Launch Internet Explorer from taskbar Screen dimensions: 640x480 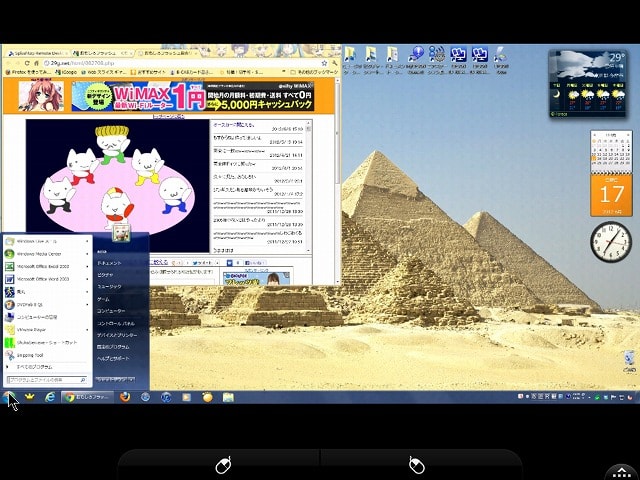pos(50,397)
